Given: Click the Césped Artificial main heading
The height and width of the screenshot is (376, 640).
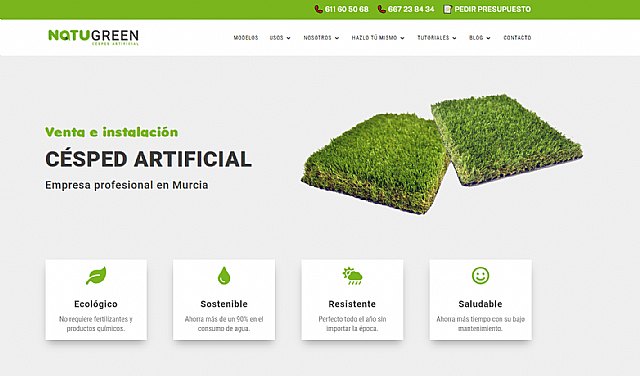Looking at the screenshot, I should (148, 159).
